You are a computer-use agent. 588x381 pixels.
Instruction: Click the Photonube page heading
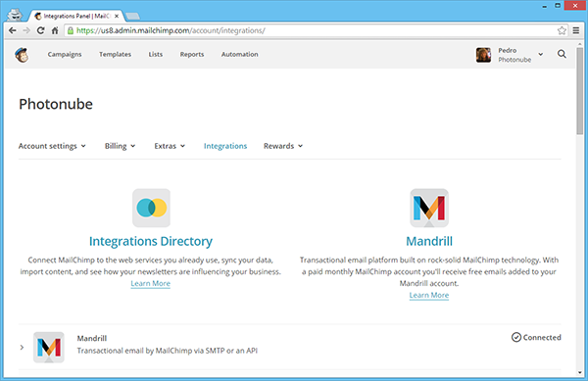(56, 104)
